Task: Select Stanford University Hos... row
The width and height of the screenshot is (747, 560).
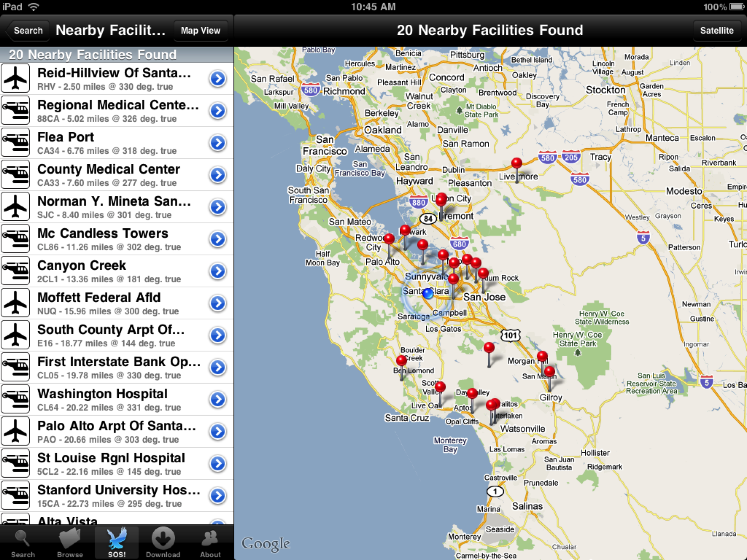Action: tap(117, 495)
